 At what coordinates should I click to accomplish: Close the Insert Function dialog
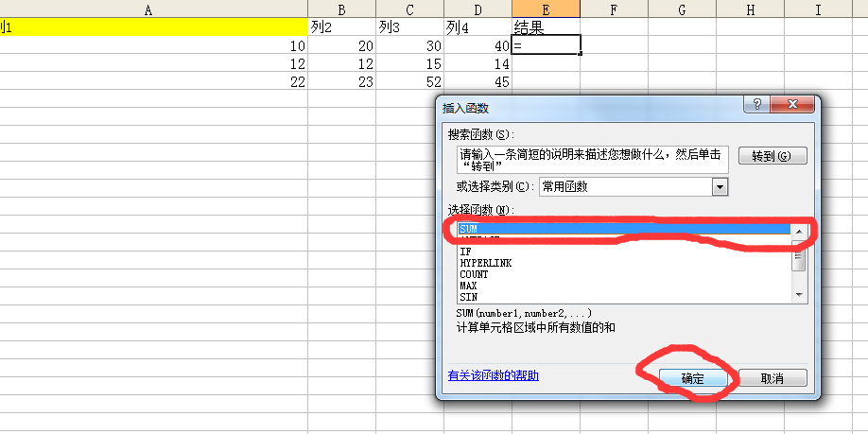coord(791,104)
